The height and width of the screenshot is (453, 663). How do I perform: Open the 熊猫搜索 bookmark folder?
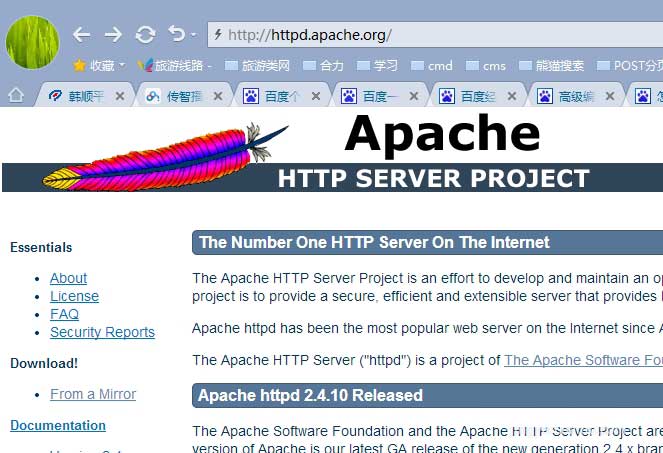pyautogui.click(x=551, y=66)
